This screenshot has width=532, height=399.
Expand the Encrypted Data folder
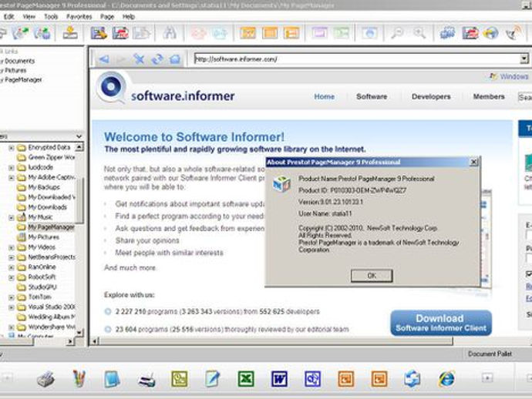coord(12,148)
